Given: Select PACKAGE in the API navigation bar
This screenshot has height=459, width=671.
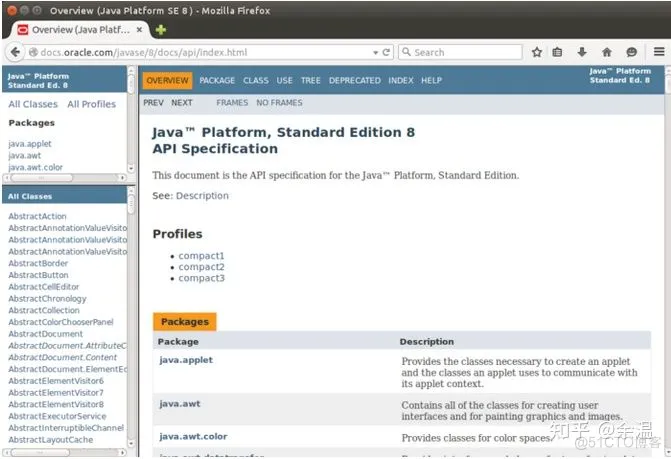Looking at the screenshot, I should (x=217, y=80).
